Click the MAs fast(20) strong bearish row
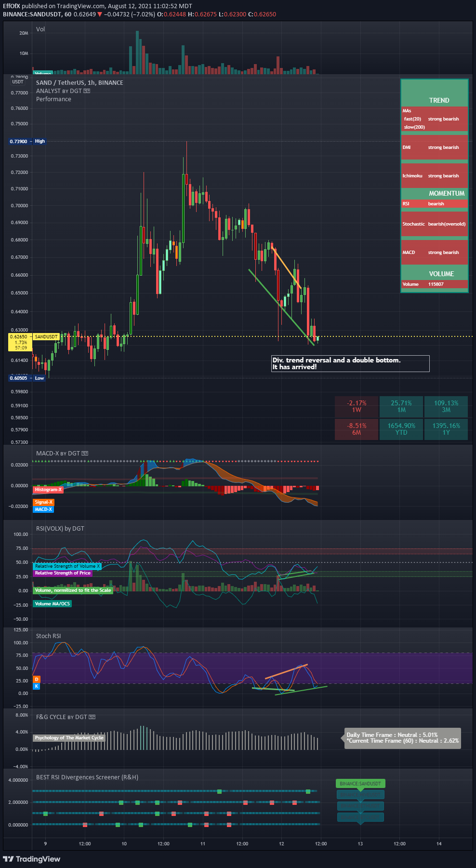The height and width of the screenshot is (868, 476). [435, 119]
